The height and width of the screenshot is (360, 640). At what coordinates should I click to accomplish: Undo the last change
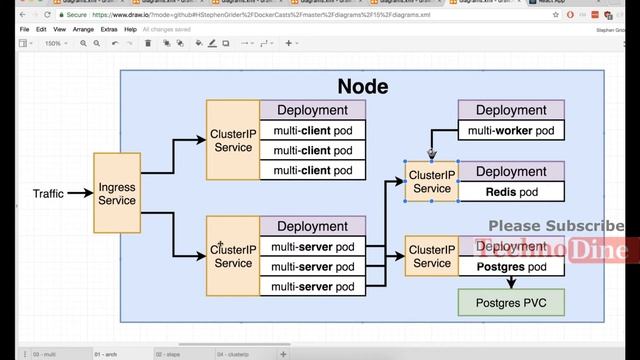(x=115, y=43)
